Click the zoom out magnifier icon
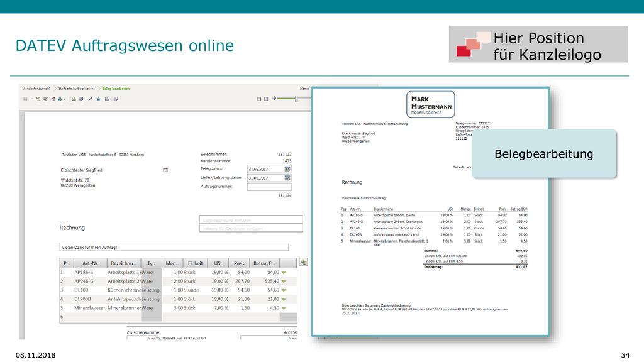Image resolution: width=644 pixels, height=362 pixels. (x=274, y=99)
